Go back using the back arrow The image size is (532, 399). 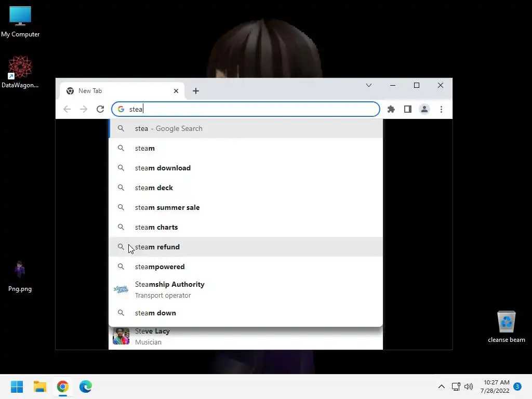(67, 109)
